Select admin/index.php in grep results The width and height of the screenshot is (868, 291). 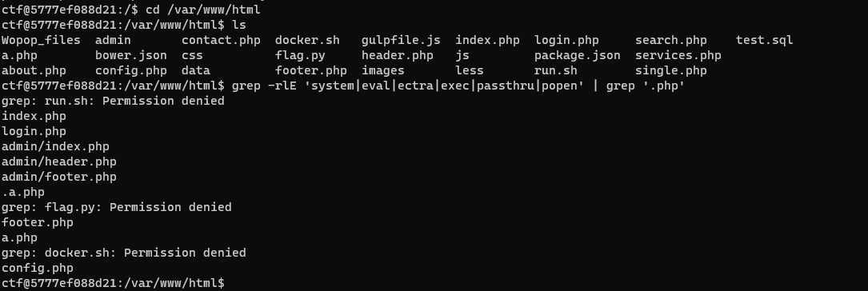pyautogui.click(x=55, y=146)
